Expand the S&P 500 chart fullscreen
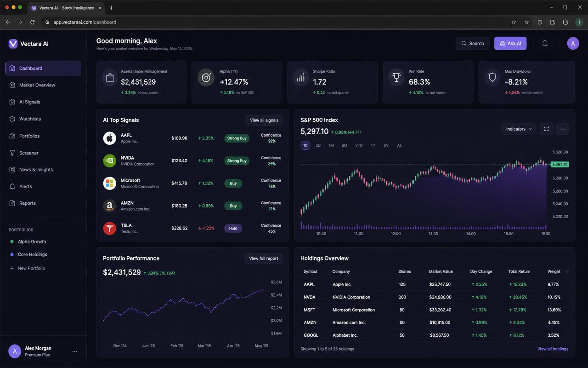 (x=546, y=129)
